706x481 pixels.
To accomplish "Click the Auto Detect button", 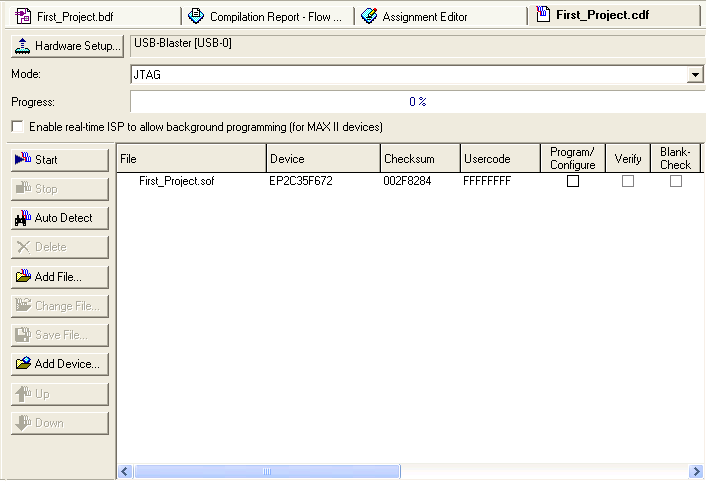I will click(59, 218).
